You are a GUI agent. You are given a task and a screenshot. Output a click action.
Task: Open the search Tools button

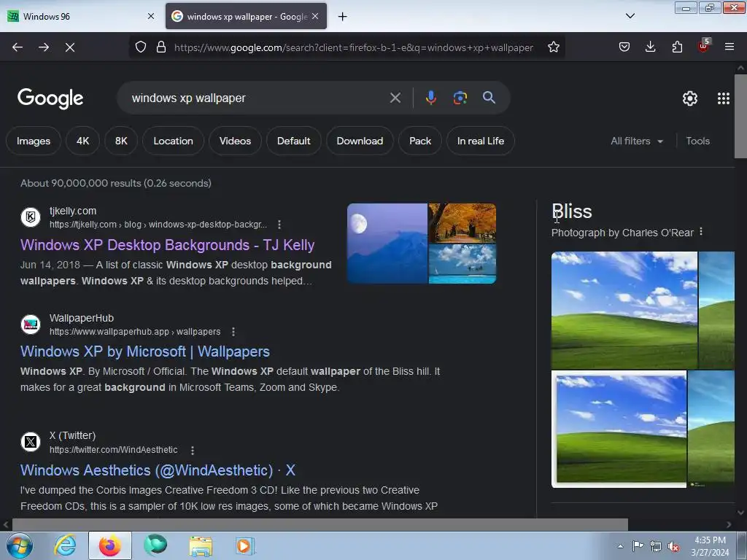pyautogui.click(x=697, y=141)
